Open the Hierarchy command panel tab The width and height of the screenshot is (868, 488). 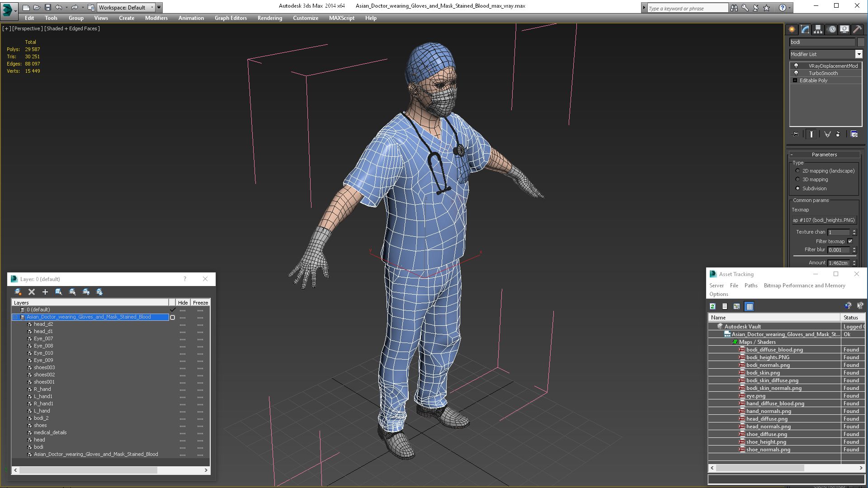tap(818, 29)
